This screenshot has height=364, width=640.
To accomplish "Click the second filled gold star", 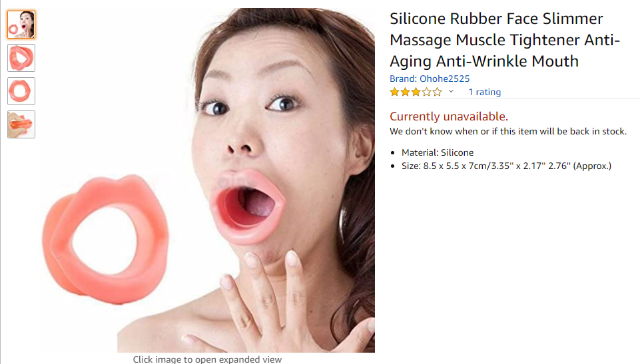I will click(x=405, y=92).
